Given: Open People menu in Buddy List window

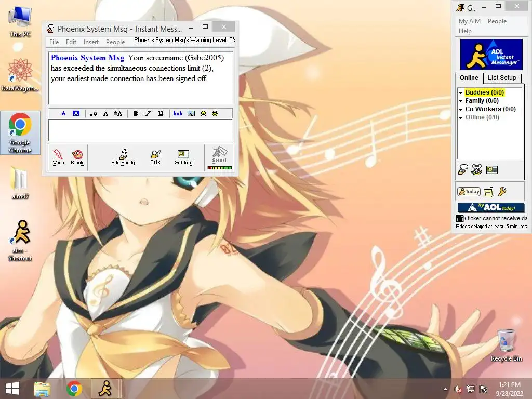Looking at the screenshot, I should click(x=497, y=21).
